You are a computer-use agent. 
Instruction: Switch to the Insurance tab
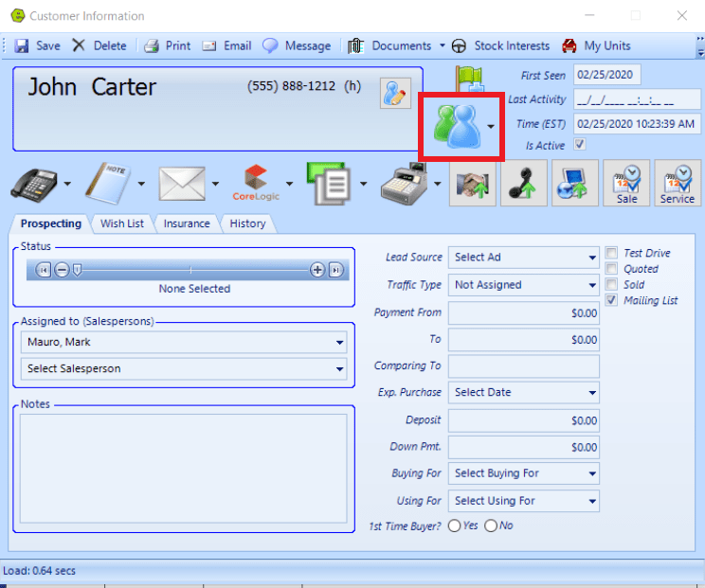[187, 223]
